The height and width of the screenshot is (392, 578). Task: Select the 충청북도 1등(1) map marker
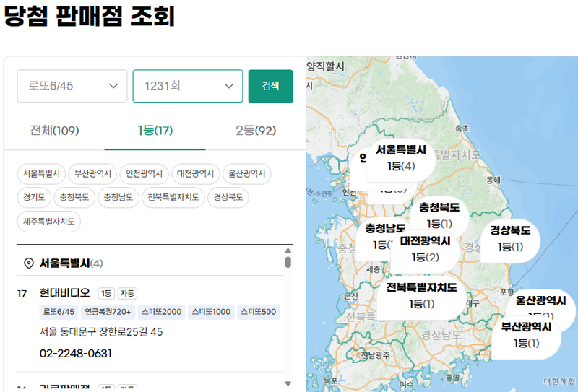click(x=439, y=215)
